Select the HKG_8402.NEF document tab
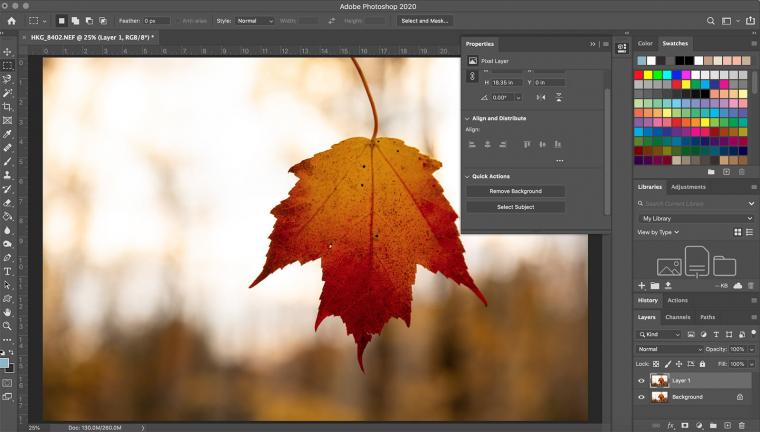 (x=92, y=37)
